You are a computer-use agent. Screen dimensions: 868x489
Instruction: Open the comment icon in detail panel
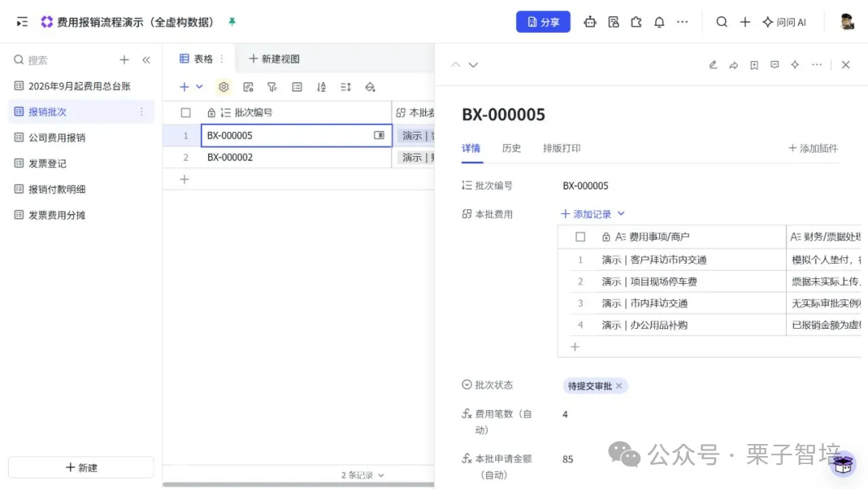(x=775, y=65)
